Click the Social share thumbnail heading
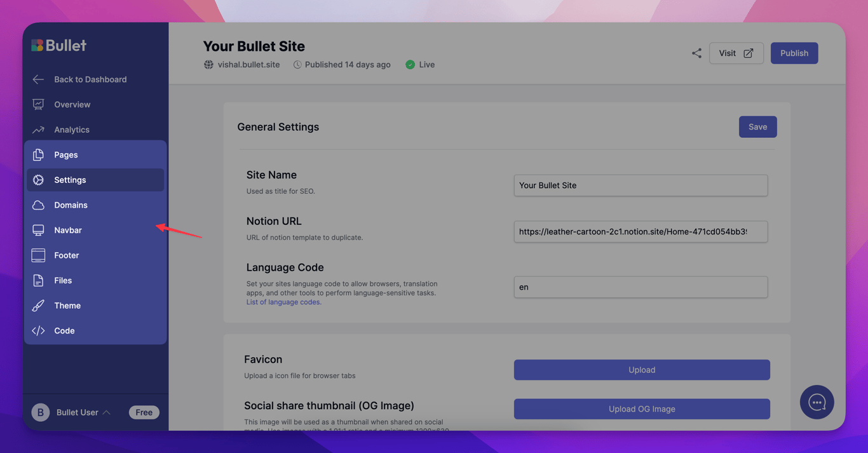 (x=329, y=405)
